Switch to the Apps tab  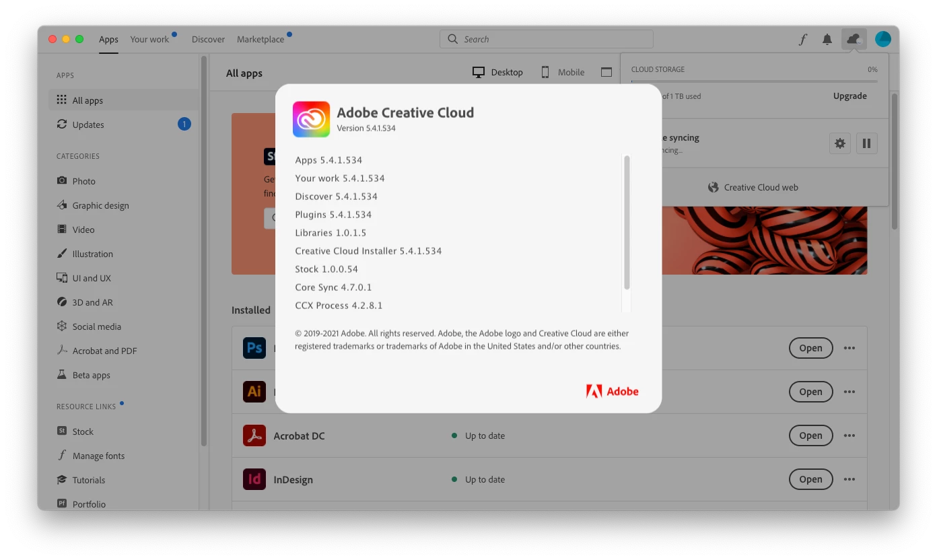[108, 39]
